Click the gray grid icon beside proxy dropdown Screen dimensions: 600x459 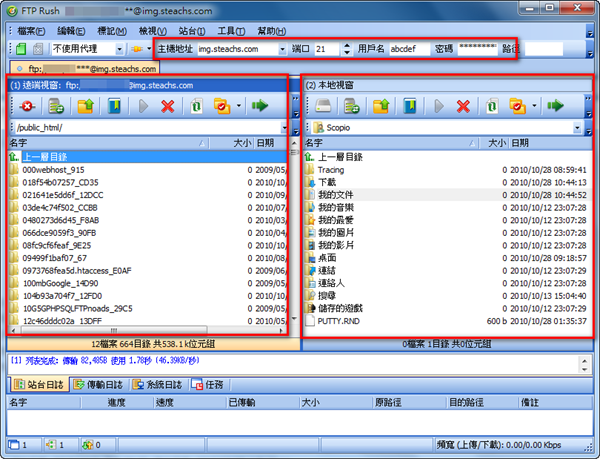pyautogui.click(x=38, y=49)
